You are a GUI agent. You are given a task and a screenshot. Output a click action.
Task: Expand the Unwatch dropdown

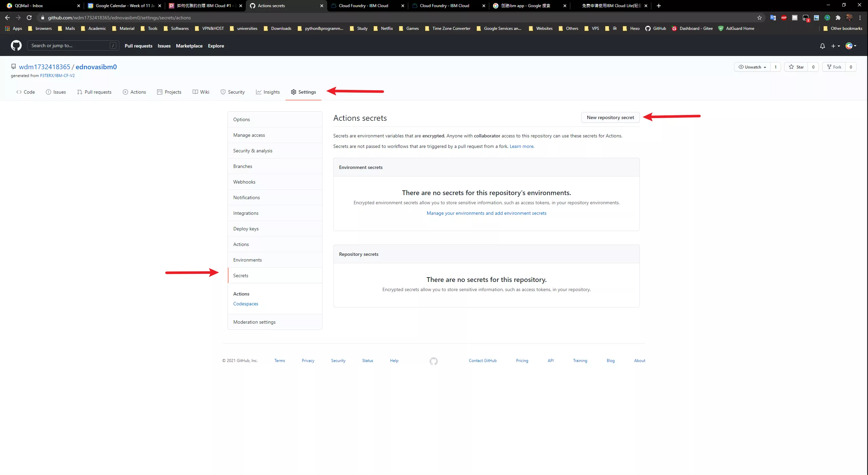pyautogui.click(x=752, y=67)
